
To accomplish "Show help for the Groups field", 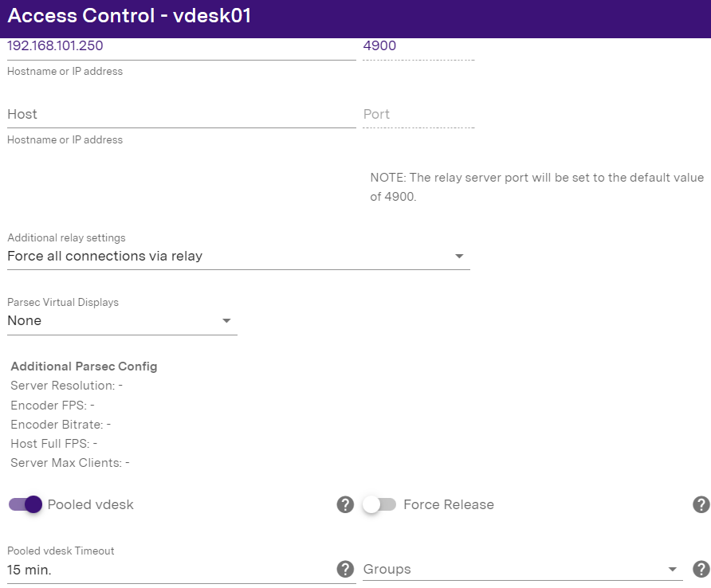I will 701,569.
